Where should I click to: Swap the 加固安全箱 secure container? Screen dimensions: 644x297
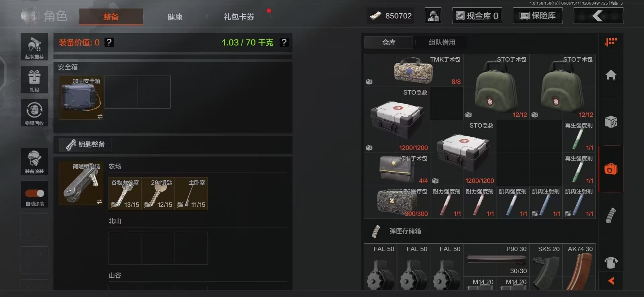100,116
